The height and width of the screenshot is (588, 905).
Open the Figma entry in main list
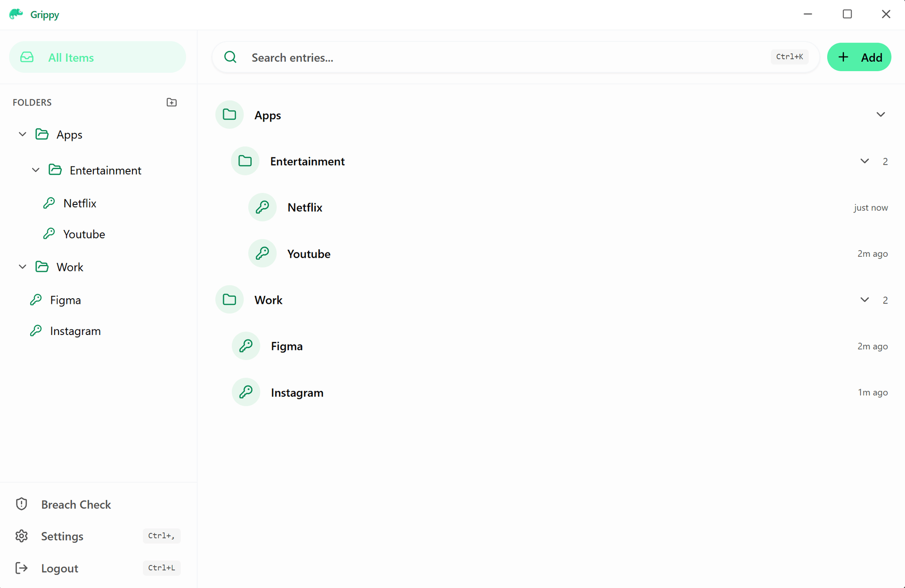287,346
